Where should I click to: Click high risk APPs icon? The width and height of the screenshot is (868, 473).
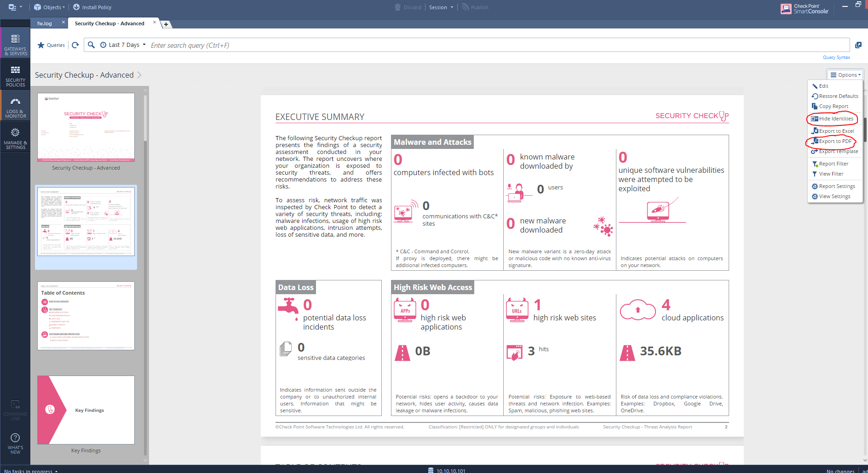point(405,310)
